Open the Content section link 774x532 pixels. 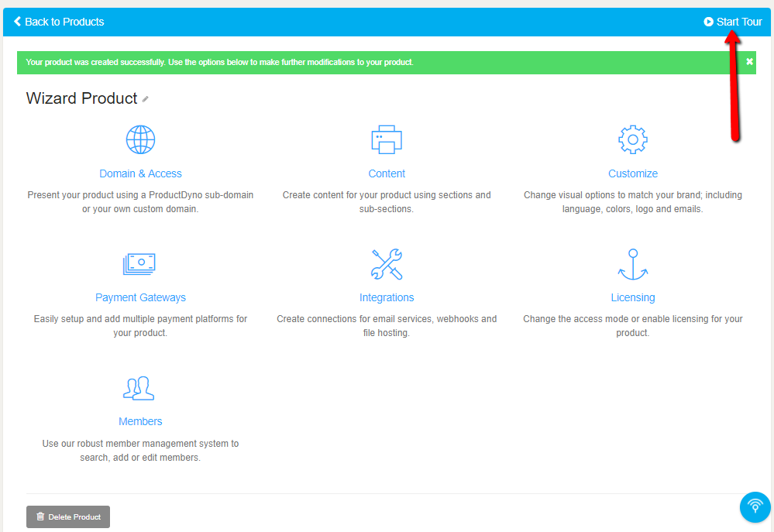[387, 173]
